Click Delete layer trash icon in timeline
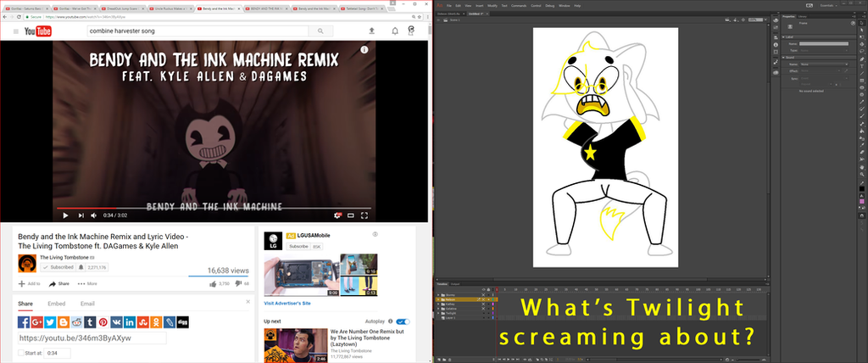Viewport: 868px width, 363px height. pos(449,360)
